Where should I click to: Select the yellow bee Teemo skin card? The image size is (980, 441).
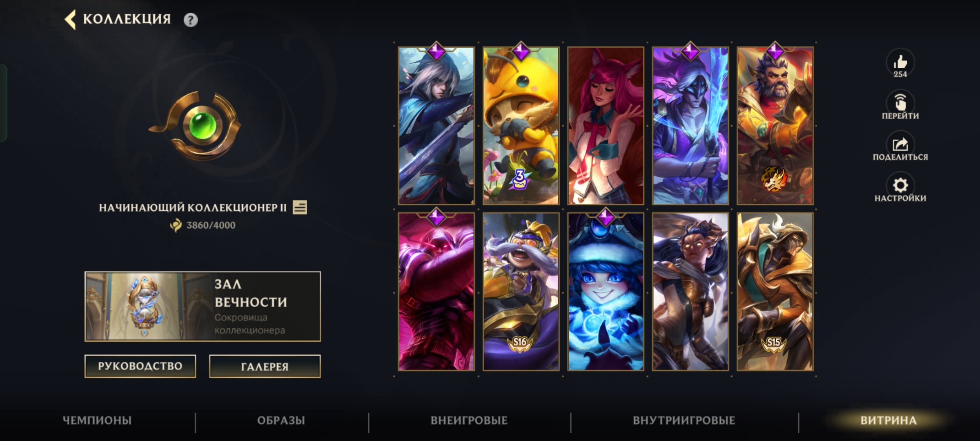pyautogui.click(x=521, y=126)
